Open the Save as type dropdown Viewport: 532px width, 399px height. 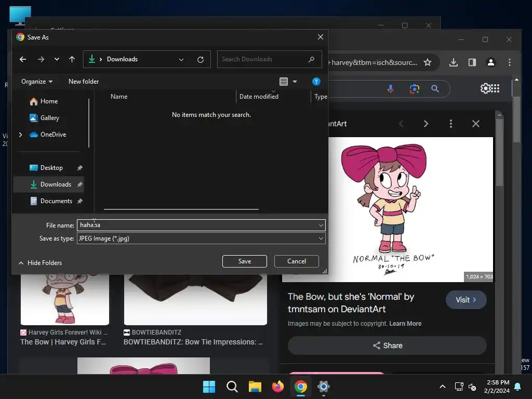201,238
